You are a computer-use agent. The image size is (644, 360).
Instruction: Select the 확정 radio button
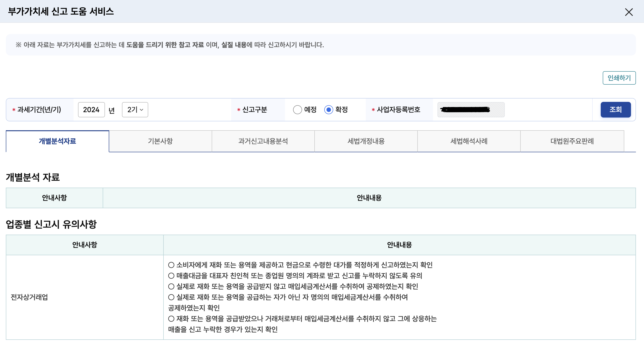(329, 110)
